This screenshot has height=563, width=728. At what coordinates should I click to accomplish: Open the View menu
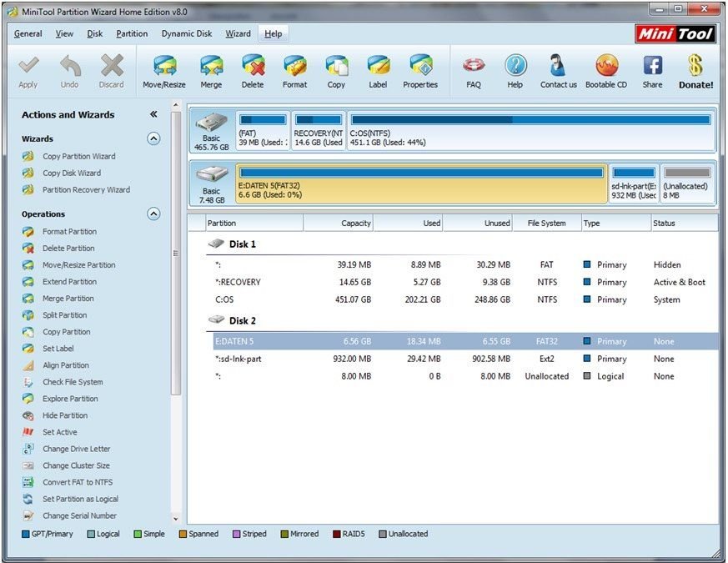point(64,33)
